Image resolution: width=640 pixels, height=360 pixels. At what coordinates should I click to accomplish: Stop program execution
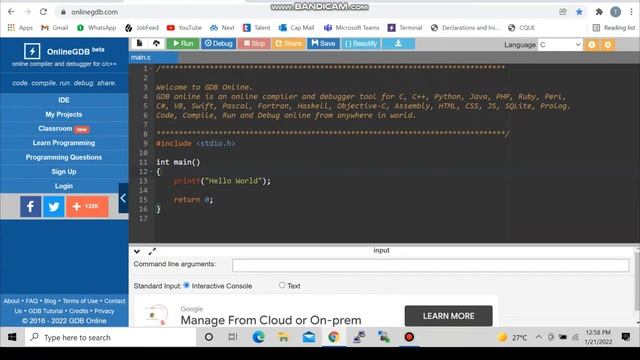click(x=254, y=43)
